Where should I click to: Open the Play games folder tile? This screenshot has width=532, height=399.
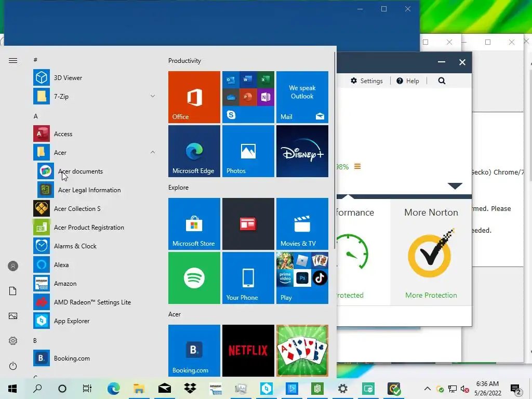tap(302, 278)
